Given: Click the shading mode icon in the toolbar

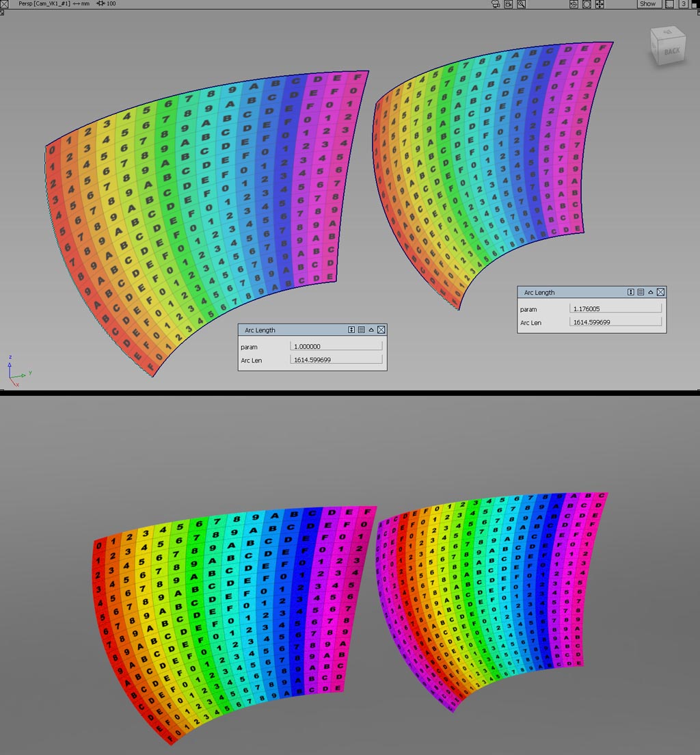Looking at the screenshot, I should [573, 3].
